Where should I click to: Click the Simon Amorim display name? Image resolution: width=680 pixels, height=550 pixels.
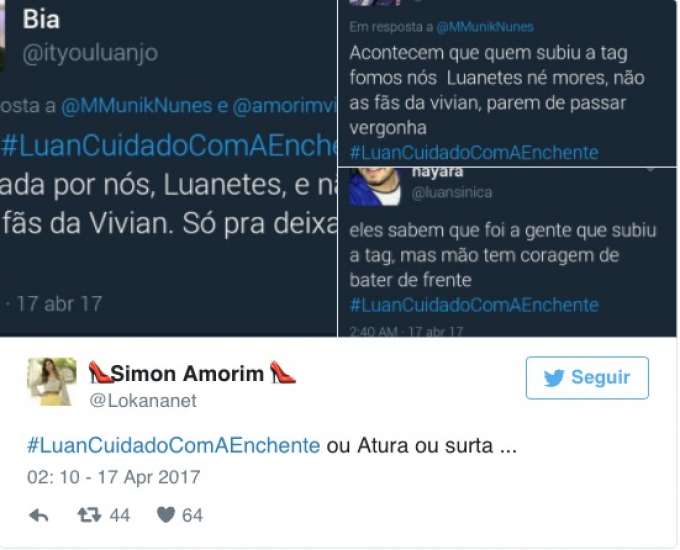[x=187, y=373]
